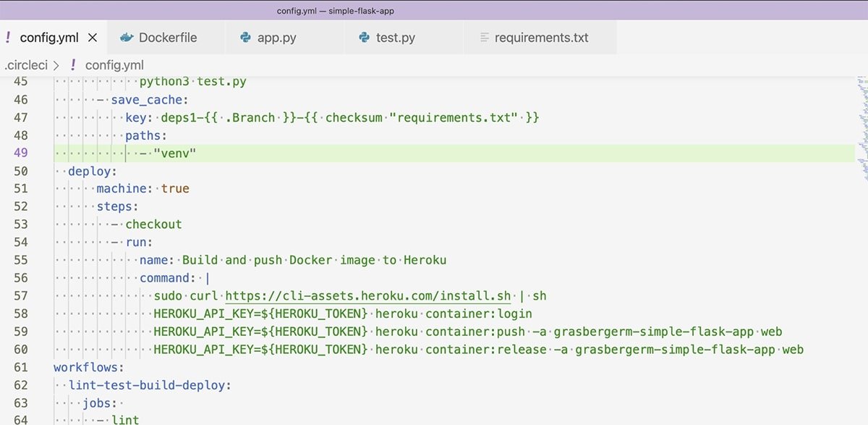Click the Python icon on the test.py tab
The width and height of the screenshot is (868, 425).
click(364, 38)
